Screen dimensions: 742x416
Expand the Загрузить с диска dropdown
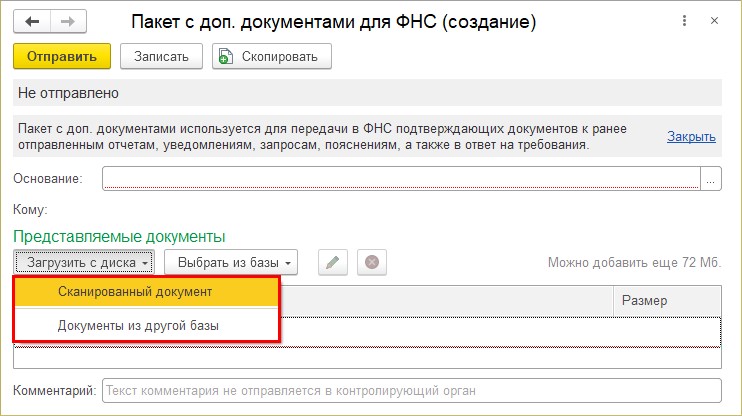click(84, 262)
